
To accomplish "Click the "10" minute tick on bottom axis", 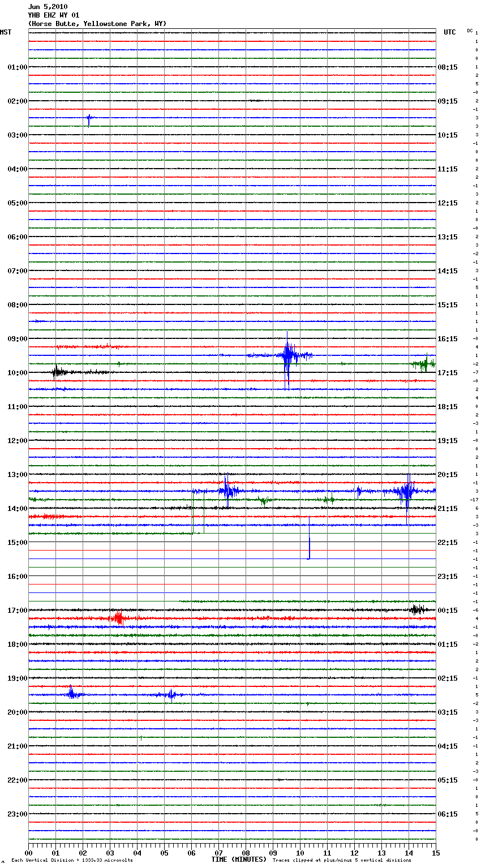I will coord(300,852).
